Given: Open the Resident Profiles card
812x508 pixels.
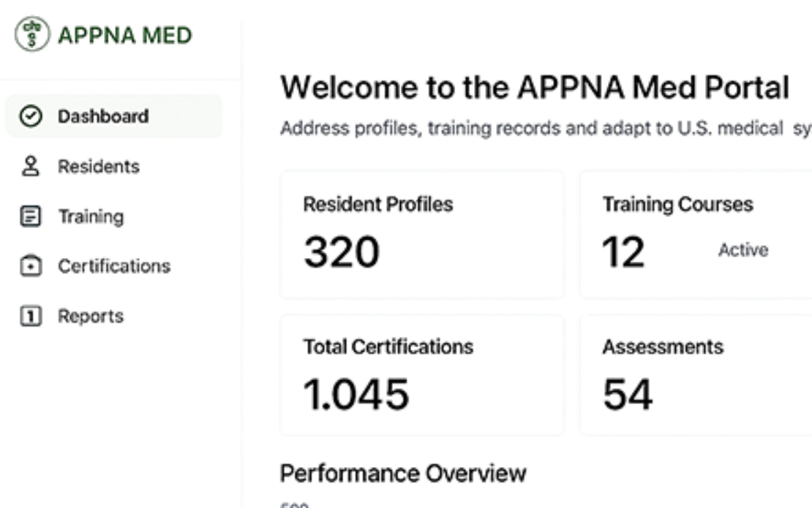Looking at the screenshot, I should click(x=422, y=235).
